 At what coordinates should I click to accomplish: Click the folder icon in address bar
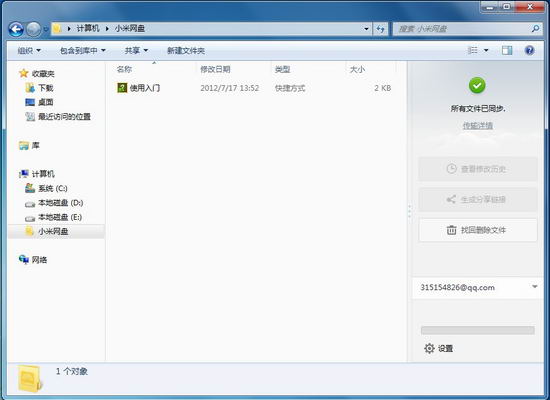coord(57,29)
